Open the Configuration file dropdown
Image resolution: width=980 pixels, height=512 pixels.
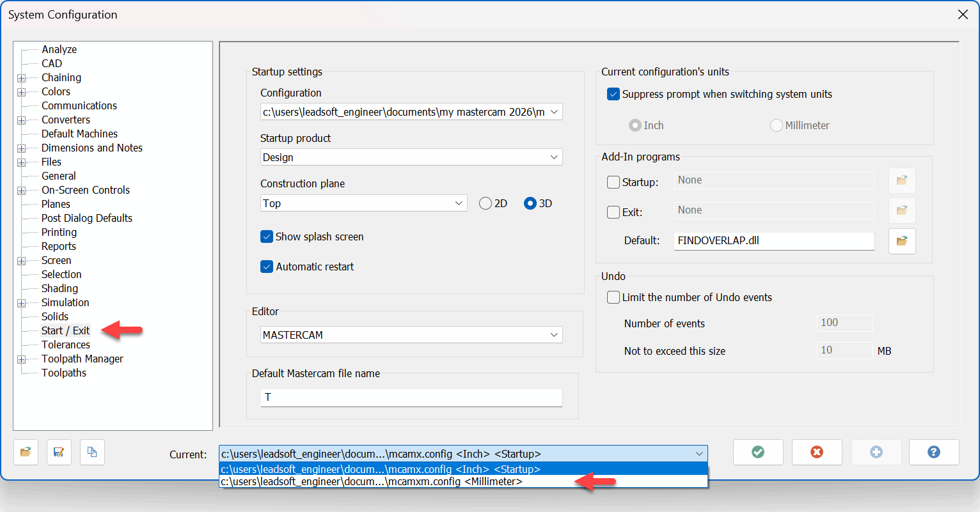411,112
